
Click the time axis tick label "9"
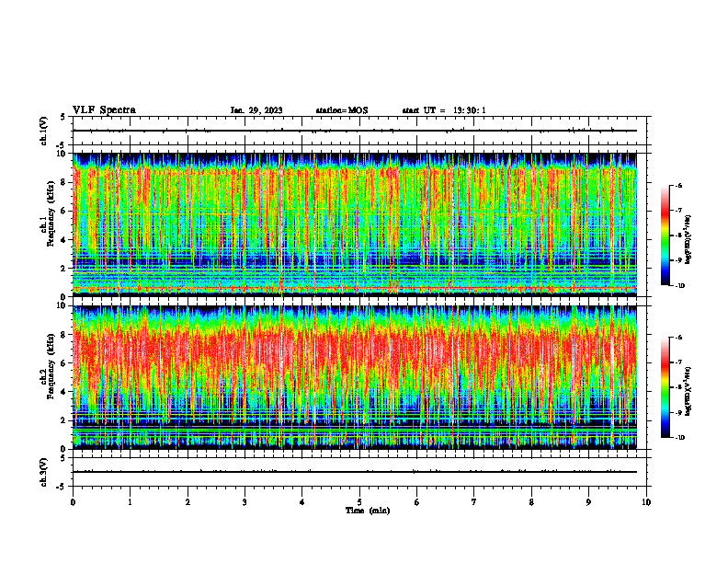click(589, 502)
